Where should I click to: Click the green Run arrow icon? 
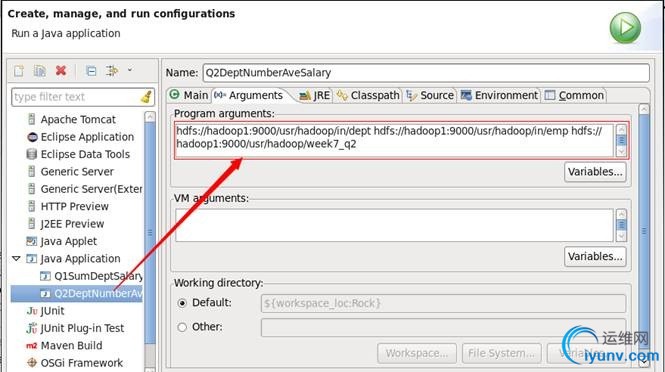coord(625,28)
